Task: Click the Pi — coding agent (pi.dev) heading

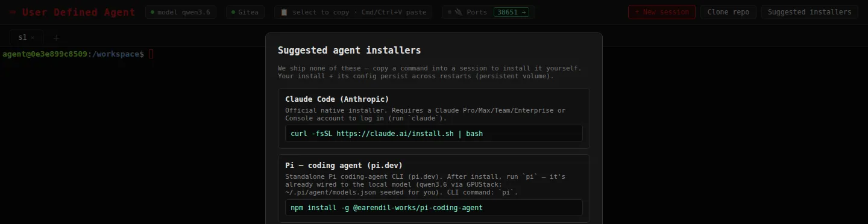Action: tap(344, 165)
